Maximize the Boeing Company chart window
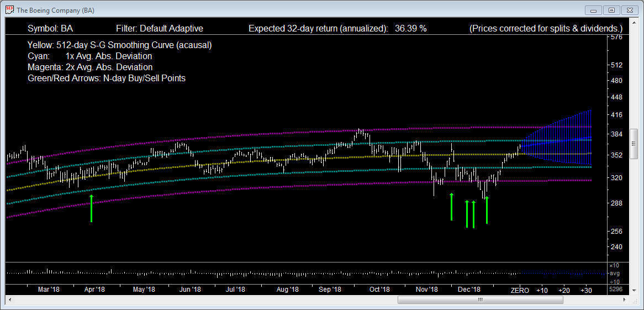This screenshot has height=310, width=644. [611, 10]
